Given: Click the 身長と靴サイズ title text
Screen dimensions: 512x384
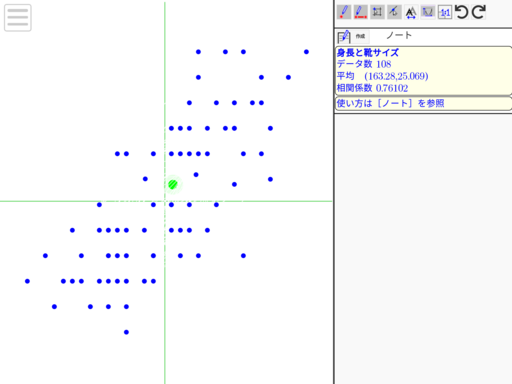Looking at the screenshot, I should (368, 53).
